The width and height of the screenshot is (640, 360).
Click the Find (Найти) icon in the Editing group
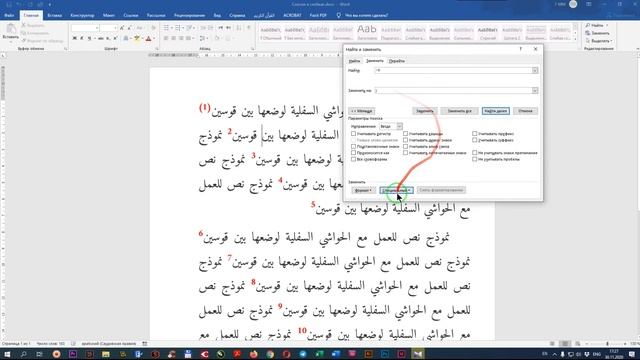588,25
